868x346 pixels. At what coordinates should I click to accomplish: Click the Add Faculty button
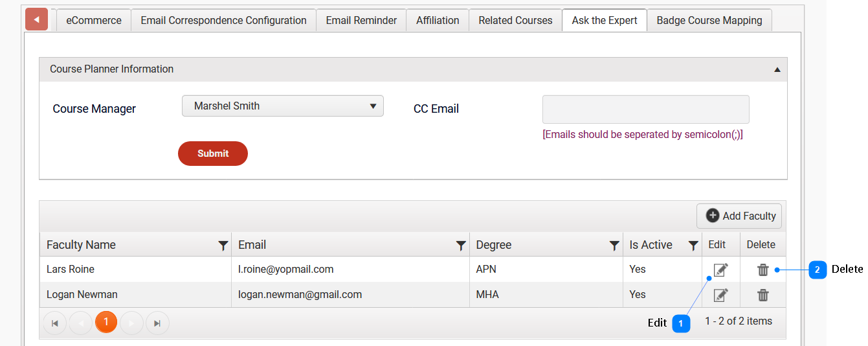(x=740, y=216)
